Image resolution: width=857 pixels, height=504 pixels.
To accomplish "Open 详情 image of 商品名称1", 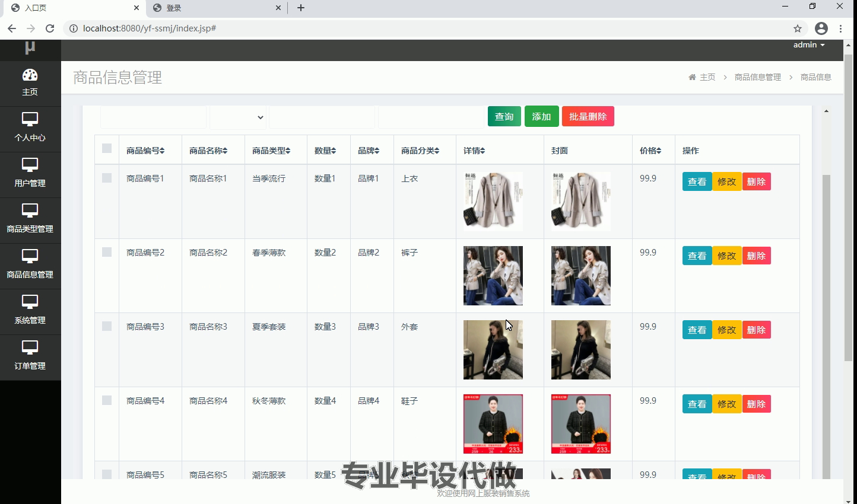I will click(493, 202).
